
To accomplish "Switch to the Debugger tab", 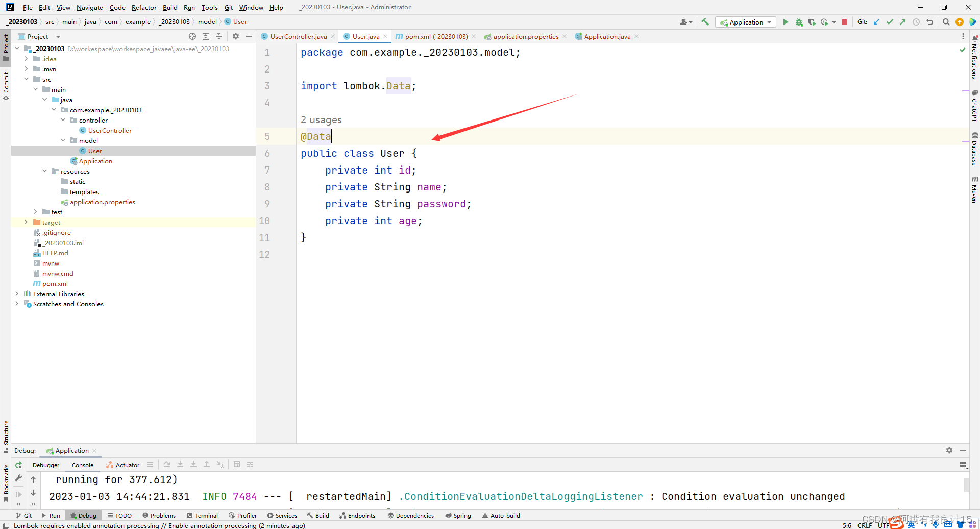I will pyautogui.click(x=46, y=465).
